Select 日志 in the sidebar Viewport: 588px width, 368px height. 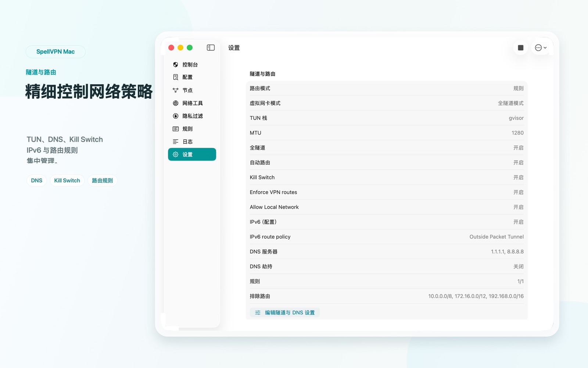(192, 142)
